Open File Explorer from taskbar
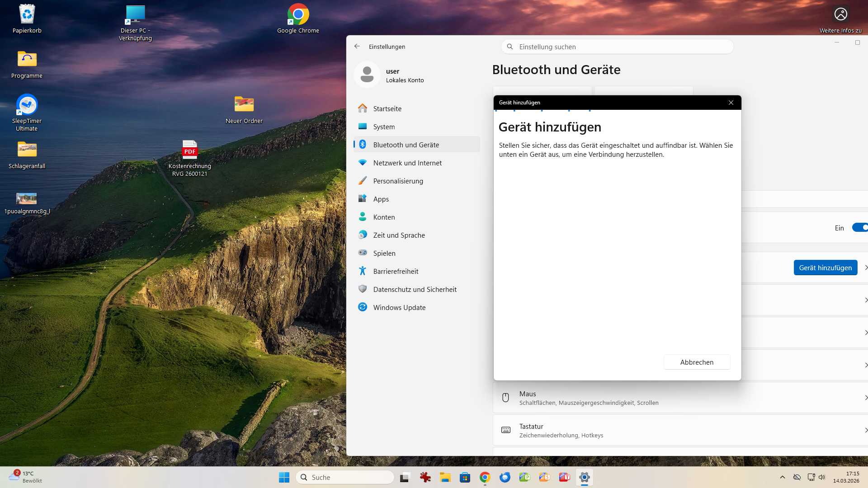The width and height of the screenshot is (868, 488). click(445, 477)
